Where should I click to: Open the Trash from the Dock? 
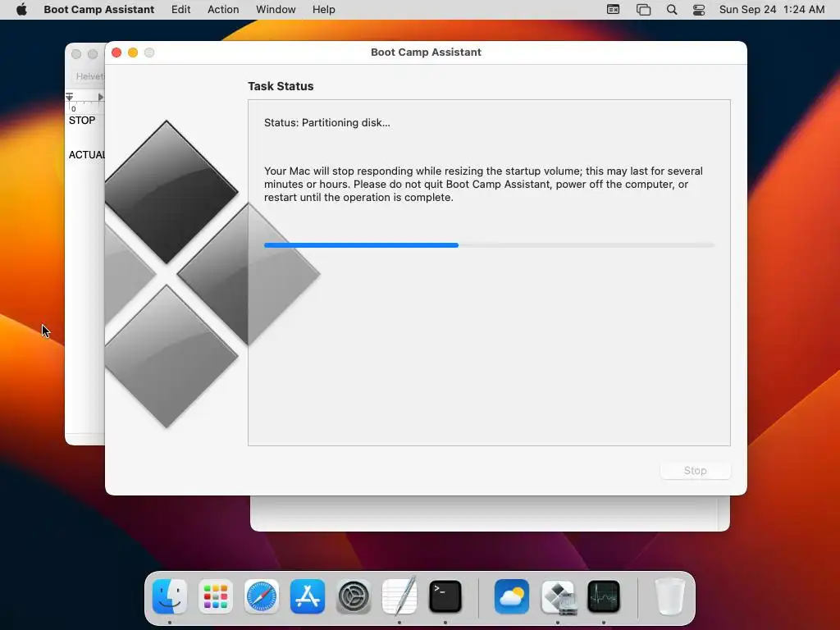pos(669,597)
